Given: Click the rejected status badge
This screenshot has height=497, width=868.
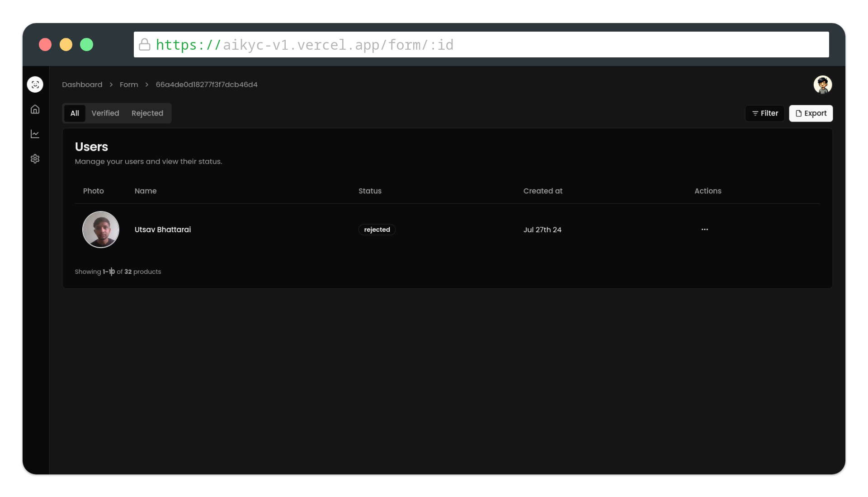Looking at the screenshot, I should tap(377, 230).
